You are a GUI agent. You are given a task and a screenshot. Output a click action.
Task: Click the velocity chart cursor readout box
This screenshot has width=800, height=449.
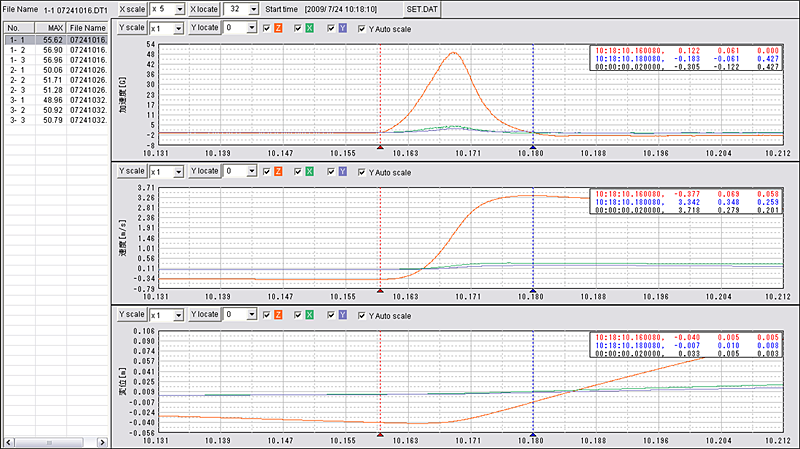point(686,202)
